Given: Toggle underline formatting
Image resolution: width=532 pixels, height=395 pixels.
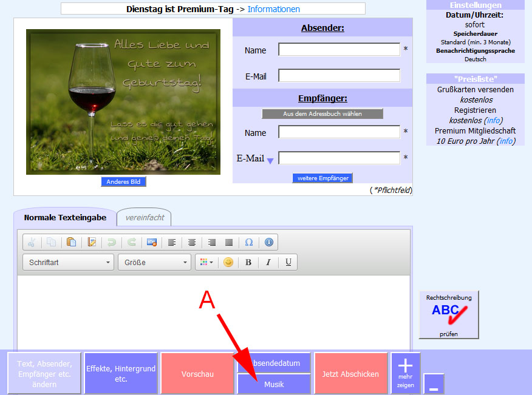Looking at the screenshot, I should (288, 263).
